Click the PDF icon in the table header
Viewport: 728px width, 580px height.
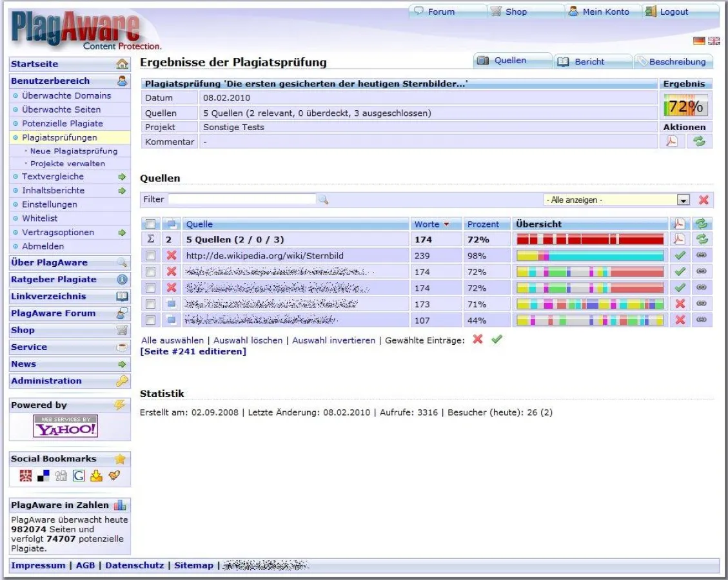pos(679,224)
